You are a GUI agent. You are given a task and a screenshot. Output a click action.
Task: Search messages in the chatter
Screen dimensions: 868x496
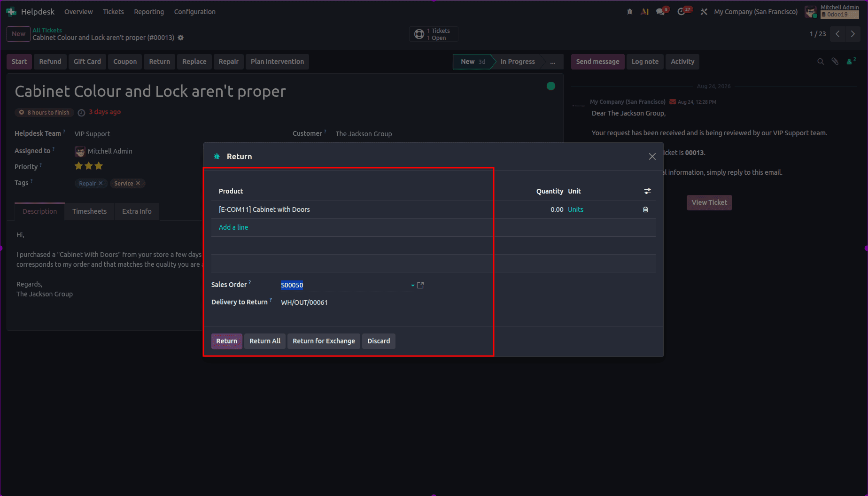tap(821, 62)
